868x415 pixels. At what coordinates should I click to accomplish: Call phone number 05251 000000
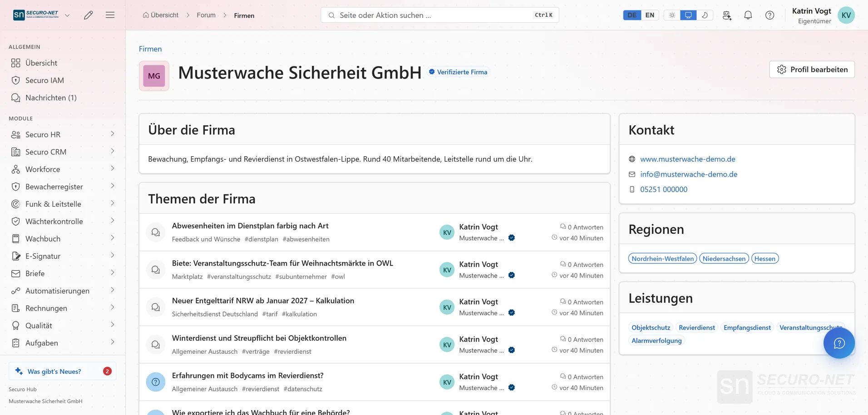[x=664, y=189]
